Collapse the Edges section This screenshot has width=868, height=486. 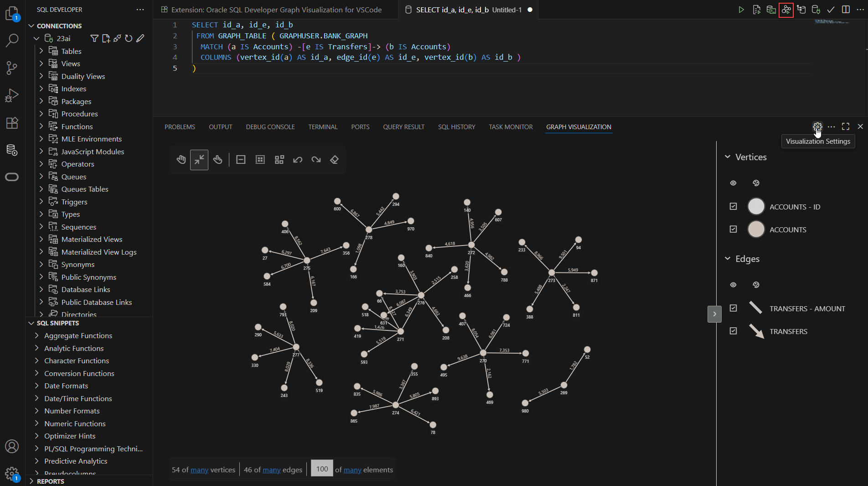(x=728, y=259)
